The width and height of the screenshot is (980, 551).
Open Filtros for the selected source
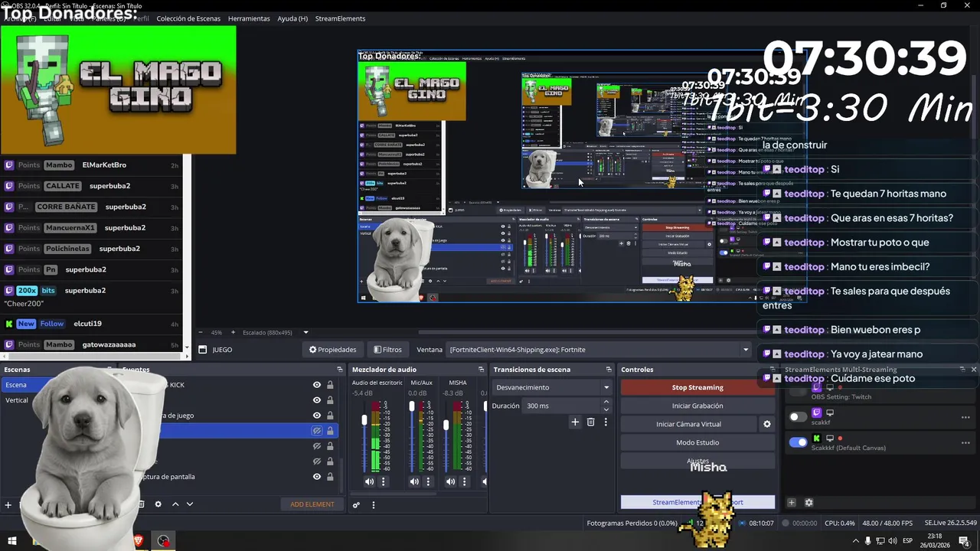(x=387, y=350)
